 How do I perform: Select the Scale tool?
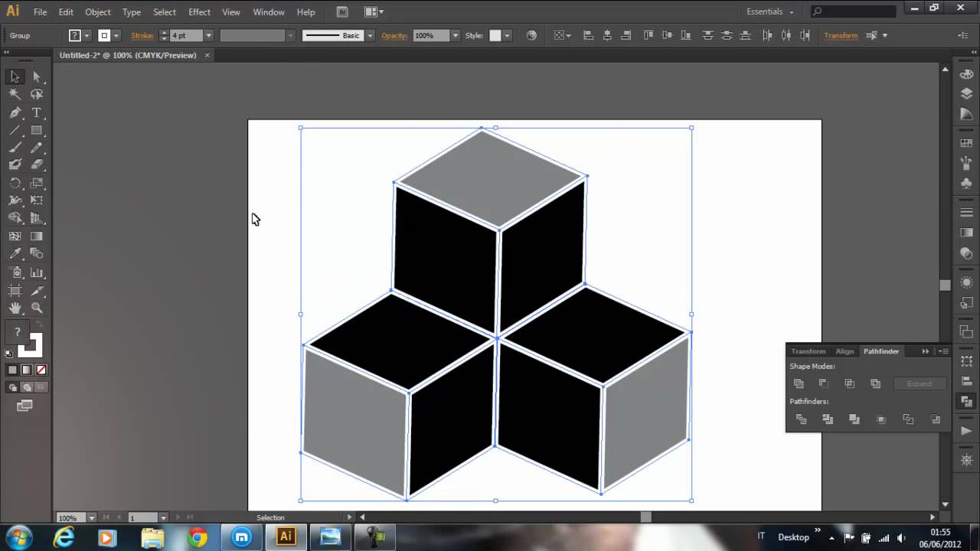click(x=36, y=183)
